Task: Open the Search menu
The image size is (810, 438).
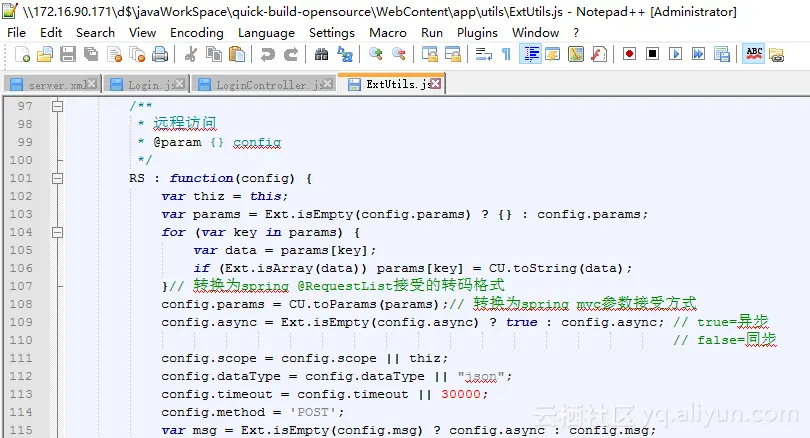Action: (95, 33)
